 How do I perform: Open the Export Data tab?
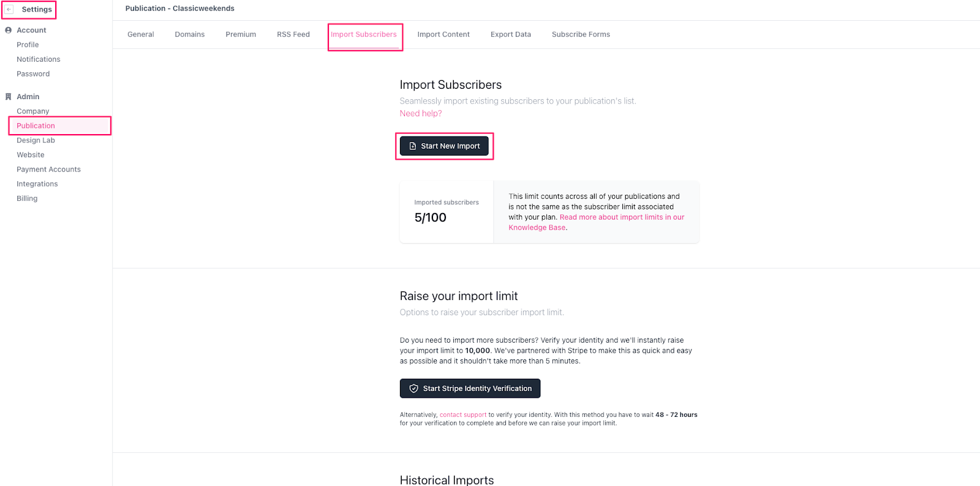(x=511, y=34)
